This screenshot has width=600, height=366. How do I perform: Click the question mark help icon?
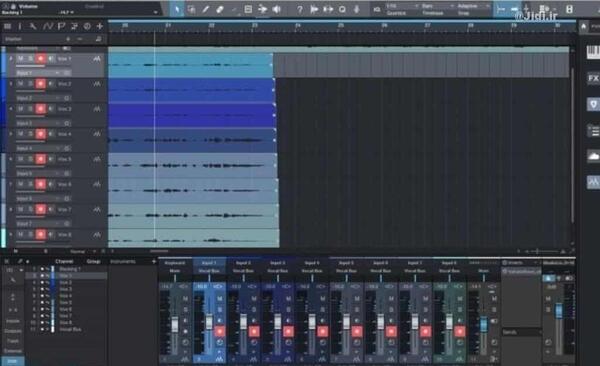(x=300, y=9)
